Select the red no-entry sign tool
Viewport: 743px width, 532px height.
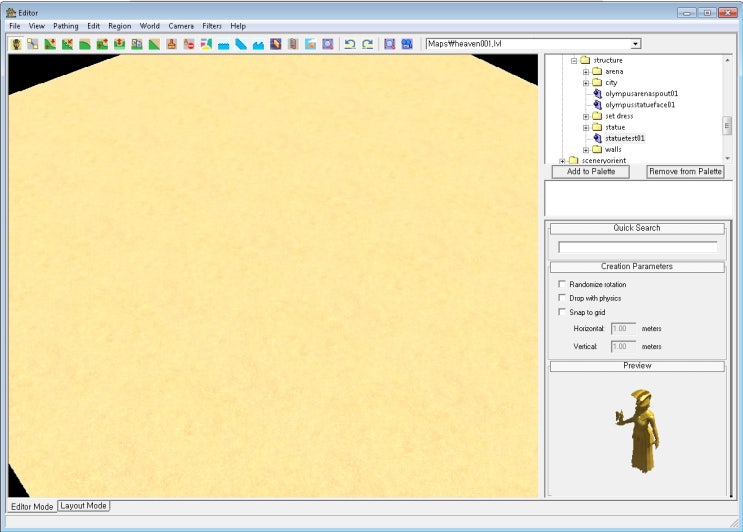coord(189,44)
